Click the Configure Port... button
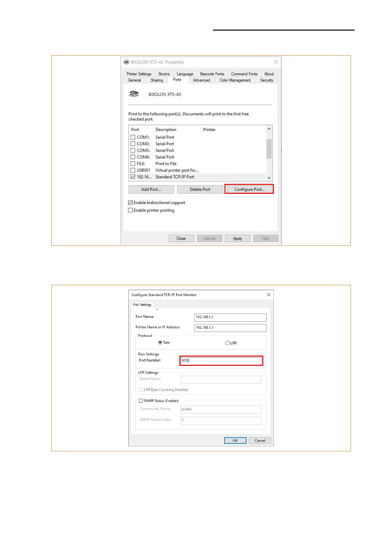The height and width of the screenshot is (554, 392). click(249, 189)
